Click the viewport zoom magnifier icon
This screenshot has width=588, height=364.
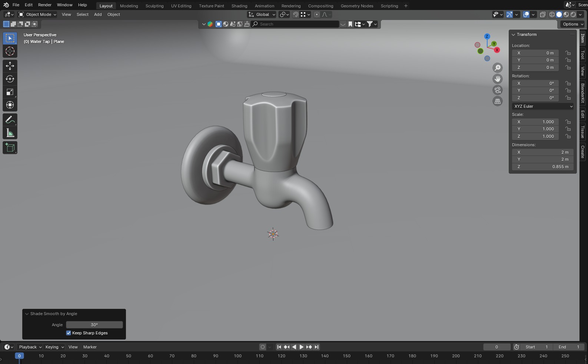click(498, 68)
